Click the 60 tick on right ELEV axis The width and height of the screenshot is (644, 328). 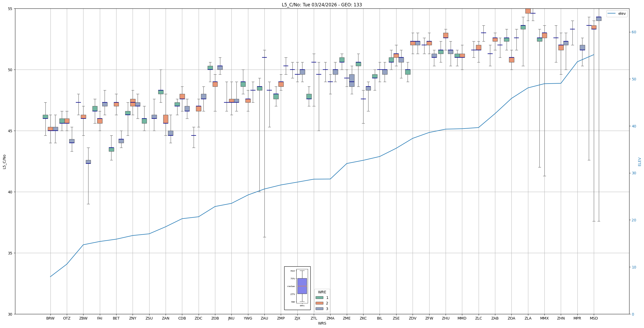click(634, 32)
